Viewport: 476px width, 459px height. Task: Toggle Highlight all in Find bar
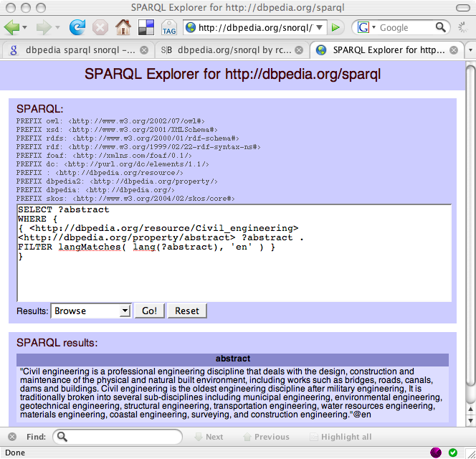tap(341, 437)
